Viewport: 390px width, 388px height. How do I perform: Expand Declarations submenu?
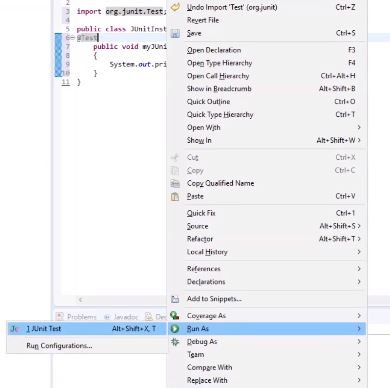[267, 282]
